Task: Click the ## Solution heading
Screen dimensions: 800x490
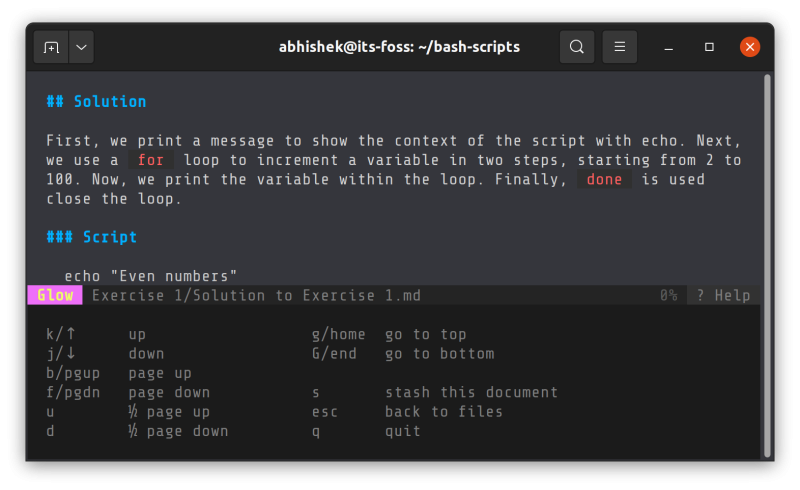Action: click(96, 102)
